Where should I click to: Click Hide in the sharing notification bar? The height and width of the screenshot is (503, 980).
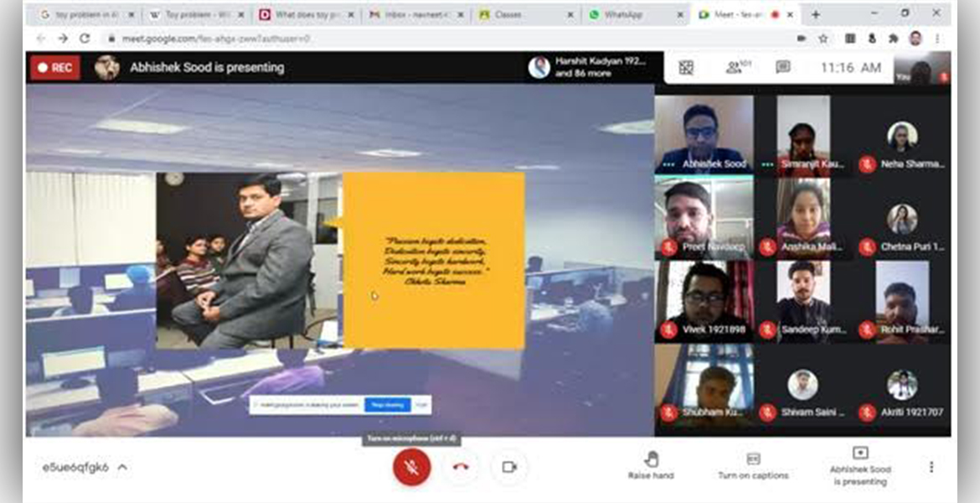(422, 406)
